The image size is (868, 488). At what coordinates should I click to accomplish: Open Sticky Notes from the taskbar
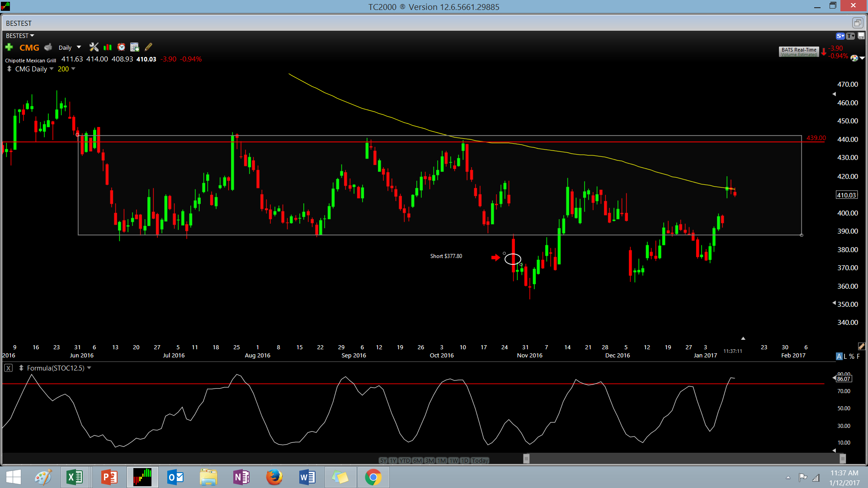pyautogui.click(x=340, y=477)
